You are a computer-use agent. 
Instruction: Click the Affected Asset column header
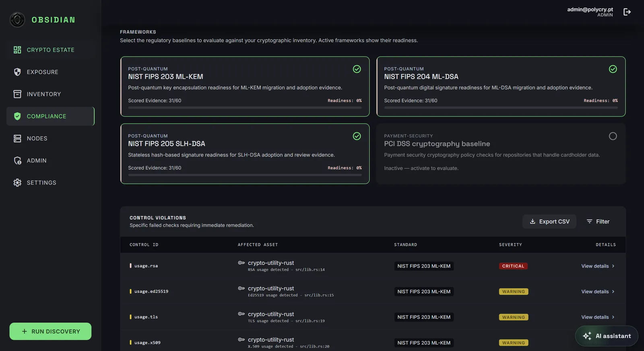click(x=258, y=245)
